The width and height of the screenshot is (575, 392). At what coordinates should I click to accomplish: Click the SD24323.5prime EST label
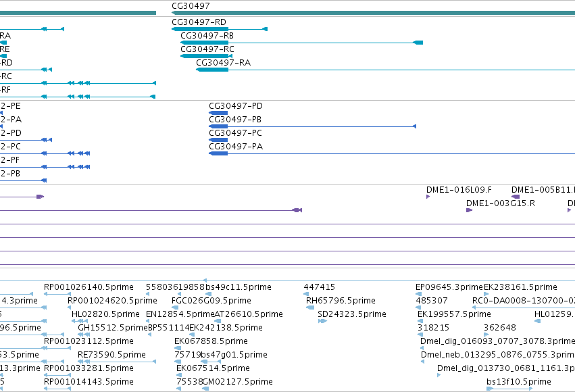pyautogui.click(x=352, y=314)
